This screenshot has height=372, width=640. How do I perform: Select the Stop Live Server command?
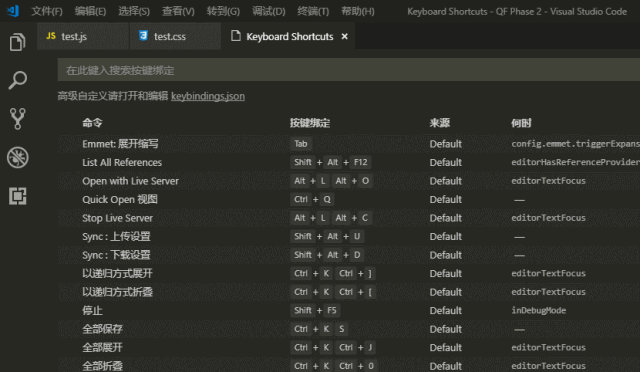[349, 218]
